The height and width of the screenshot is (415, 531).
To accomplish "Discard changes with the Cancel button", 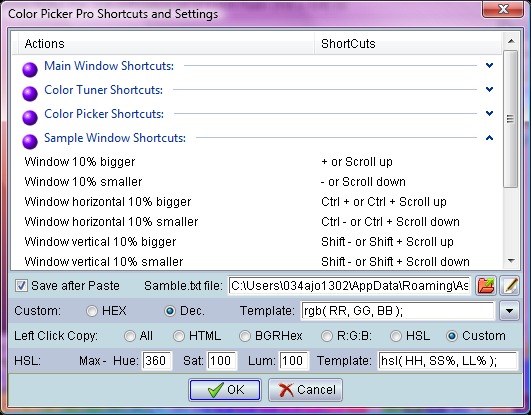I will point(305,390).
